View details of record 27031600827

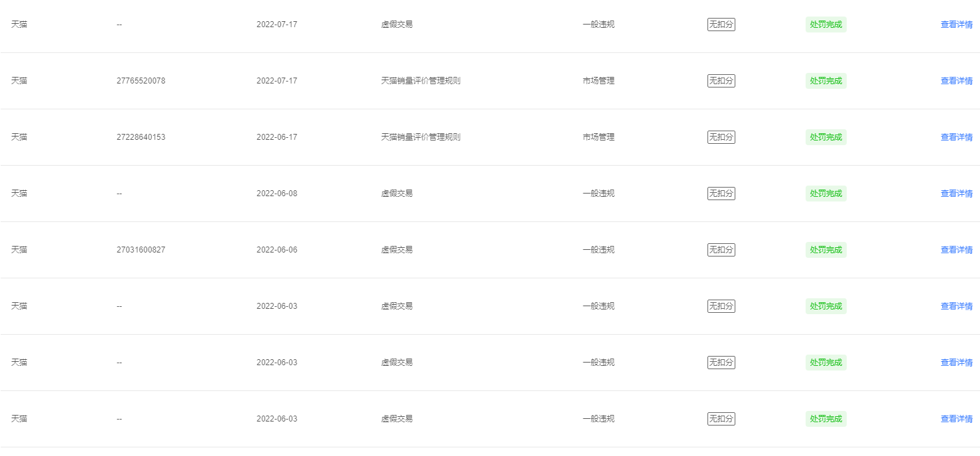956,250
